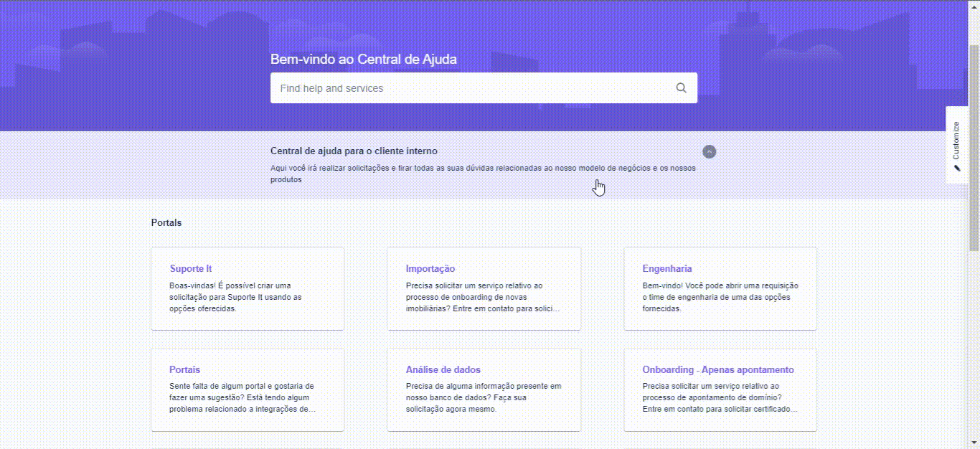Image resolution: width=980 pixels, height=449 pixels.
Task: Open the Análise de dados portal
Action: click(443, 370)
